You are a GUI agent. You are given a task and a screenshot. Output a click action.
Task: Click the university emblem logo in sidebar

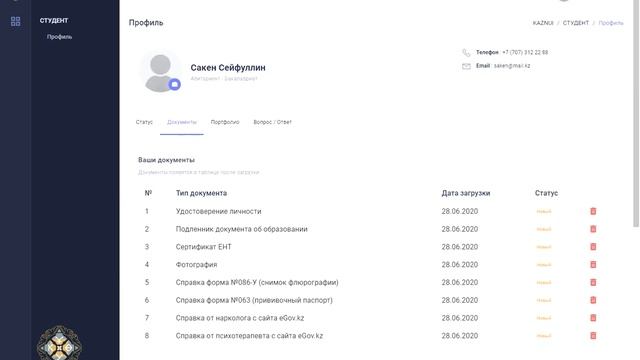click(59, 343)
